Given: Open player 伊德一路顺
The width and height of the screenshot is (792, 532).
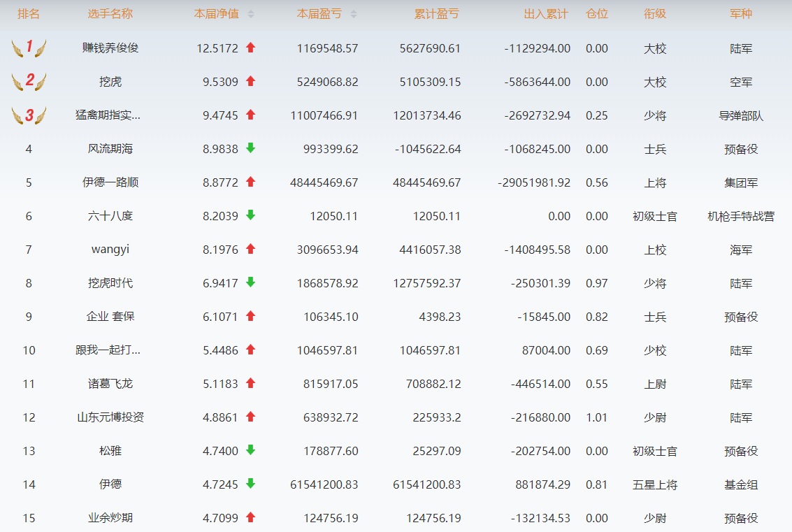Looking at the screenshot, I should coord(110,182).
